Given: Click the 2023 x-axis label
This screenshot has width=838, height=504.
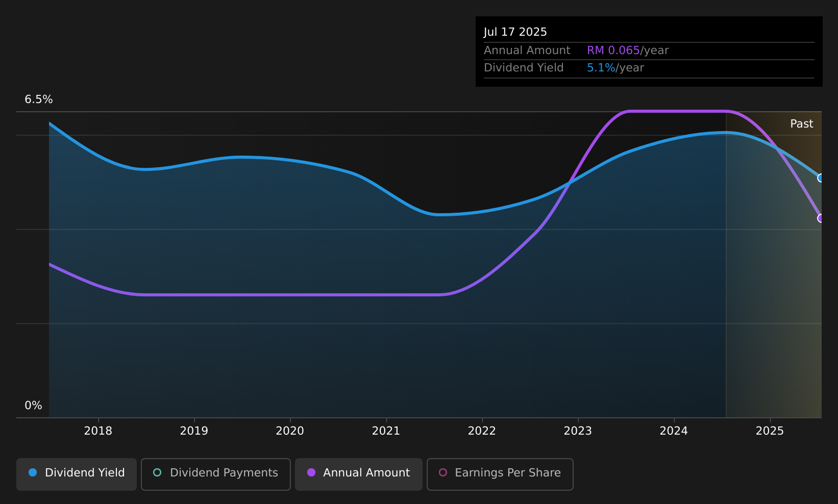Looking at the screenshot, I should tap(578, 431).
